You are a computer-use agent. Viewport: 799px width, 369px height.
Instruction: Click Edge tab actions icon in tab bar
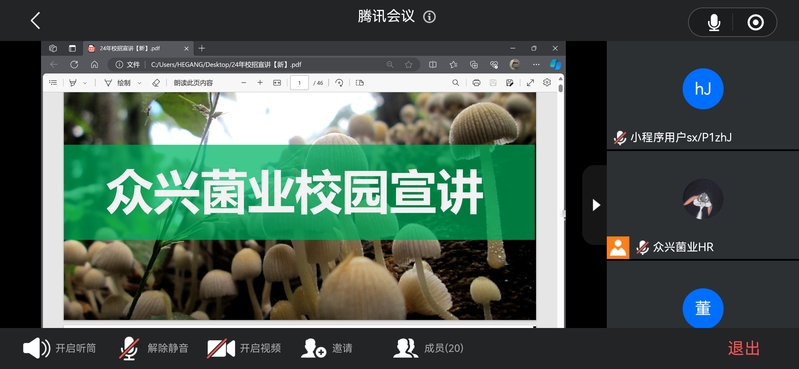(72, 48)
